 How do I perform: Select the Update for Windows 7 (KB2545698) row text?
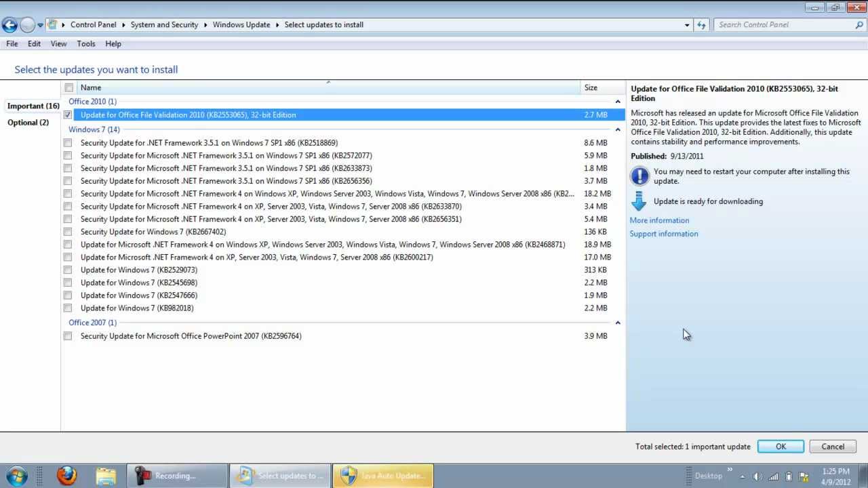[139, 283]
